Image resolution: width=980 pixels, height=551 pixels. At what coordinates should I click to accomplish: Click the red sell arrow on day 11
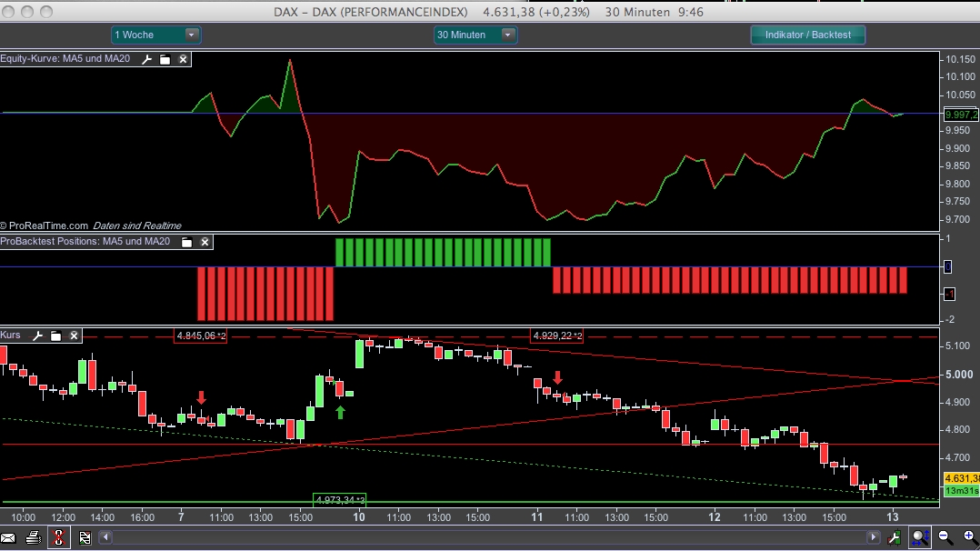(x=558, y=377)
